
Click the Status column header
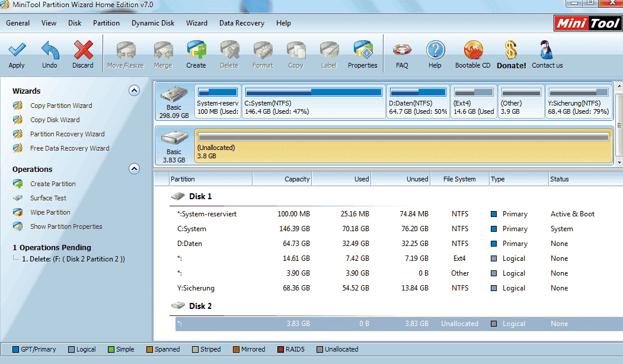point(586,179)
